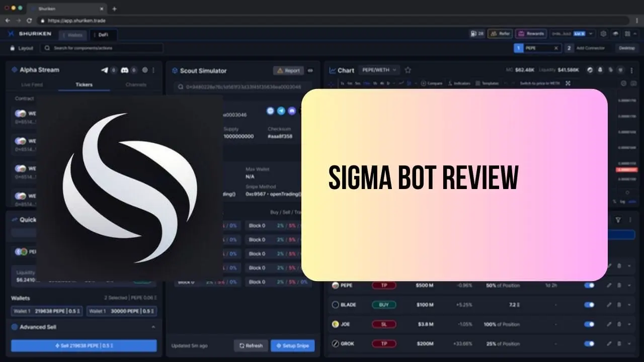Select connector 1 PEPE
This screenshot has width=644, height=362.
(x=537, y=48)
